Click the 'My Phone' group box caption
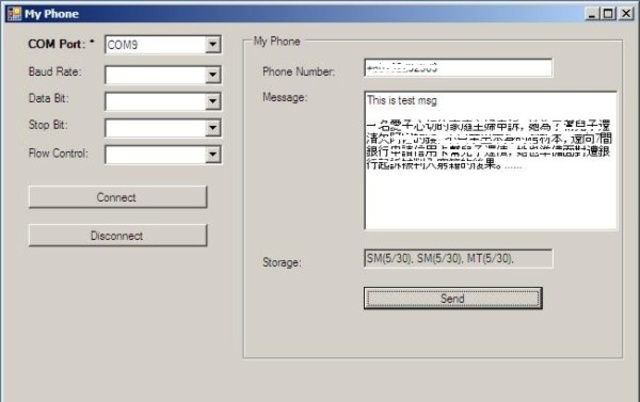The width and height of the screenshot is (640, 402). click(277, 41)
